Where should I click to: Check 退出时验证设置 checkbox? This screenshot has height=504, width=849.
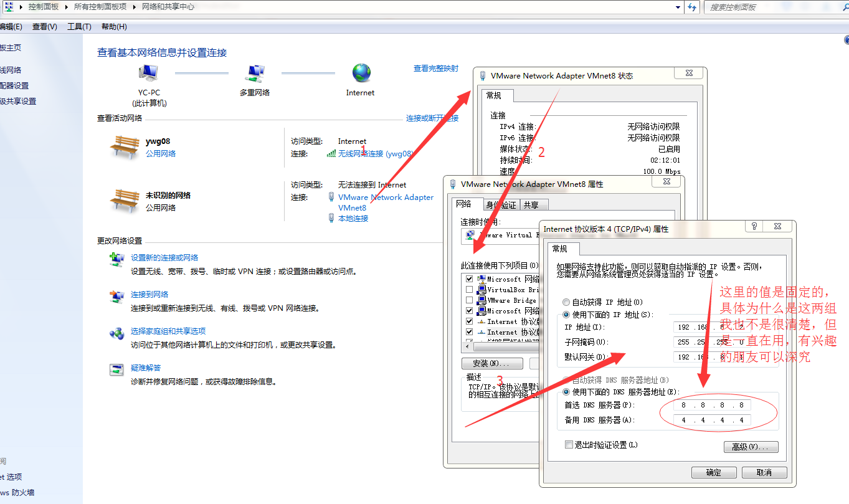tap(568, 445)
